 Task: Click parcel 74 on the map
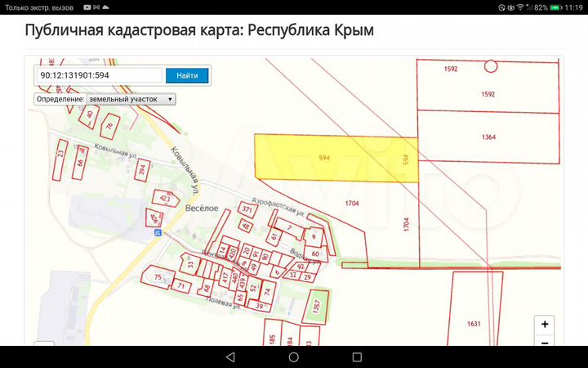[267, 291]
